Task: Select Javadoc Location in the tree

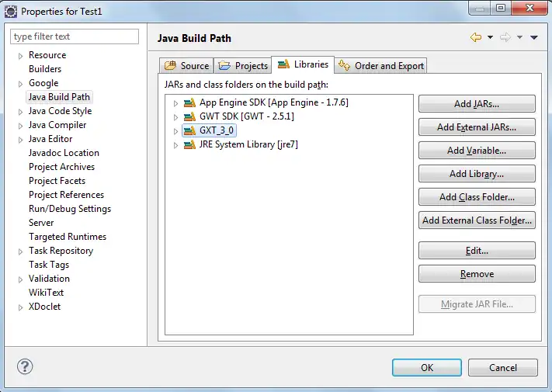Action: (64, 153)
